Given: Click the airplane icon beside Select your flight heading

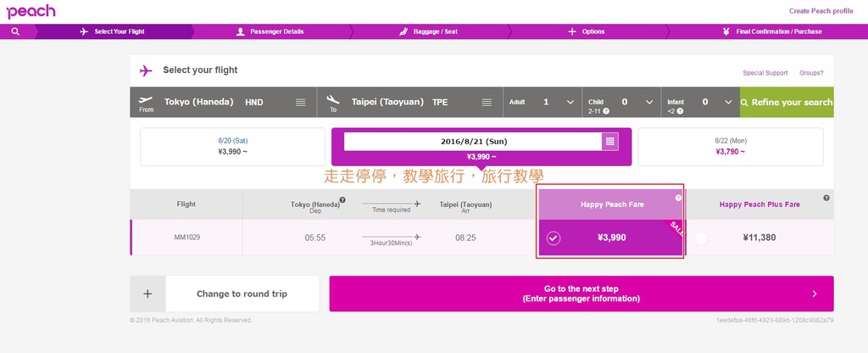Looking at the screenshot, I should [x=146, y=71].
